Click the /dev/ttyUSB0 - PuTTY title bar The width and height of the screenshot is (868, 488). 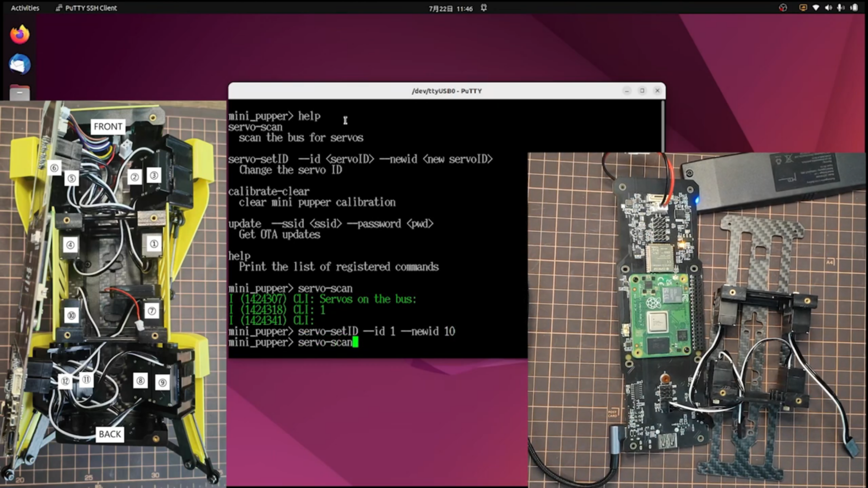(446, 91)
